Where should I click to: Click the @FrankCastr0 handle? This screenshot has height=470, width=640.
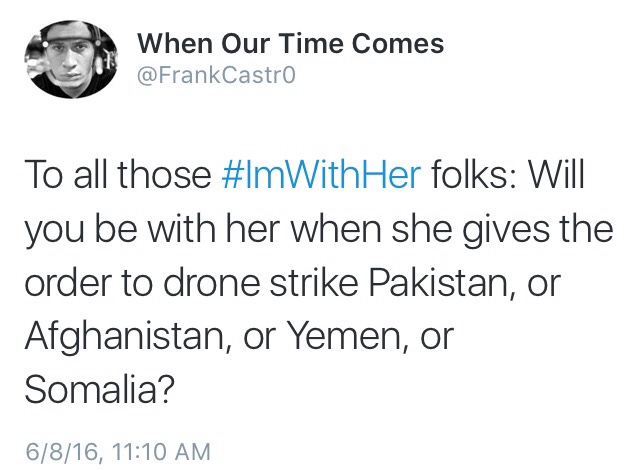pos(214,74)
